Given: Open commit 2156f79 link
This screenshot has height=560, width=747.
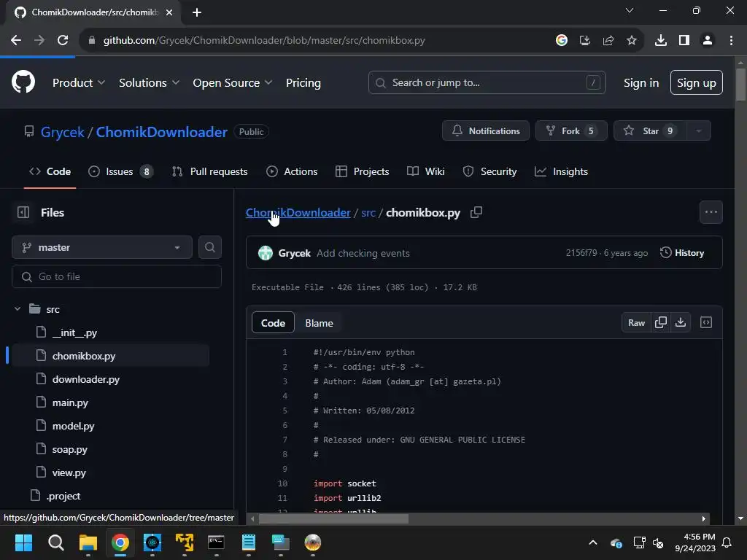Looking at the screenshot, I should (x=581, y=253).
